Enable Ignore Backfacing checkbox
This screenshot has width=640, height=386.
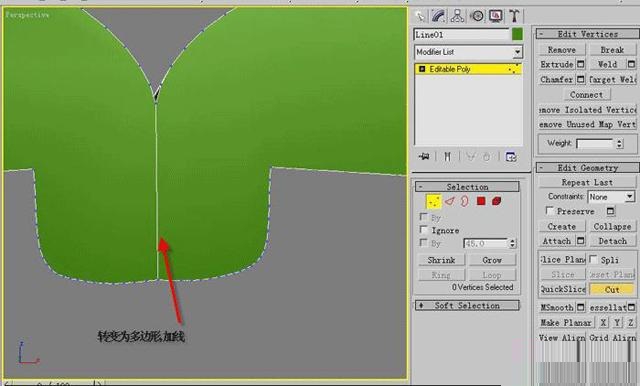tap(424, 230)
